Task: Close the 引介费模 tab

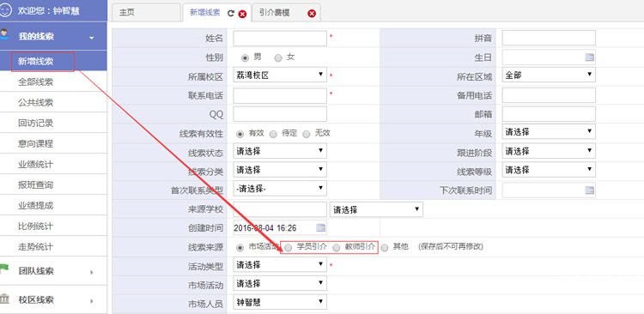Action: pyautogui.click(x=312, y=14)
